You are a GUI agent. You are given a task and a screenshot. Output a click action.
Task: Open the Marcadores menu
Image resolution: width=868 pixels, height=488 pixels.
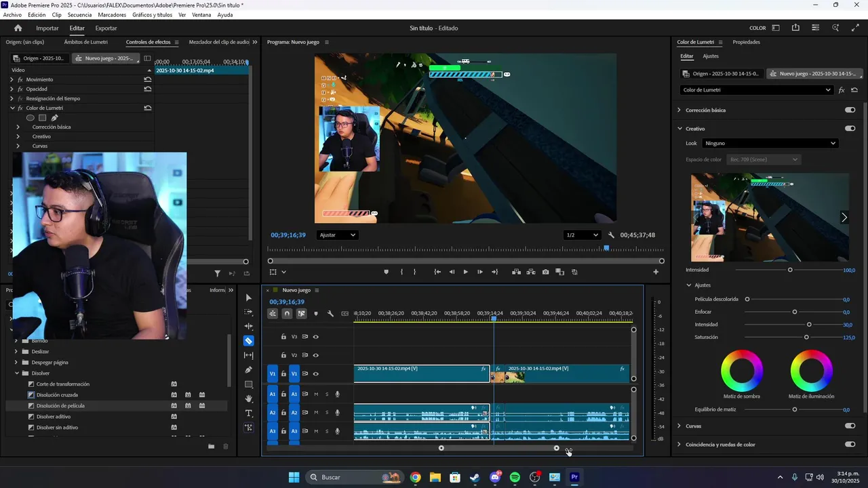(x=112, y=15)
